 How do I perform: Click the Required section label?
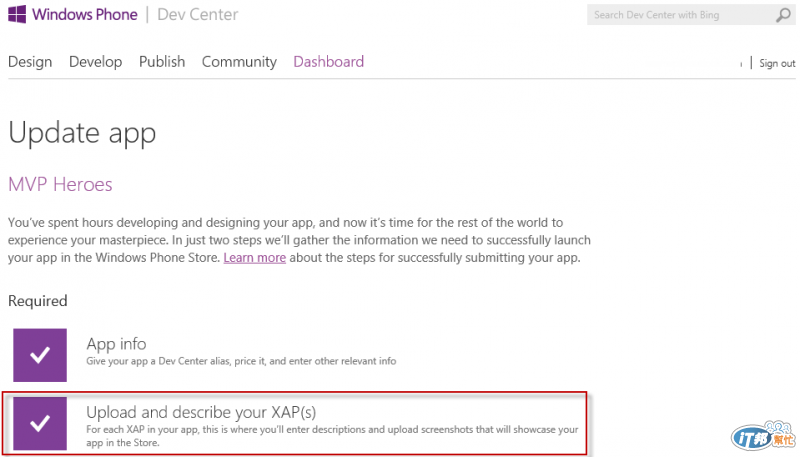38,300
